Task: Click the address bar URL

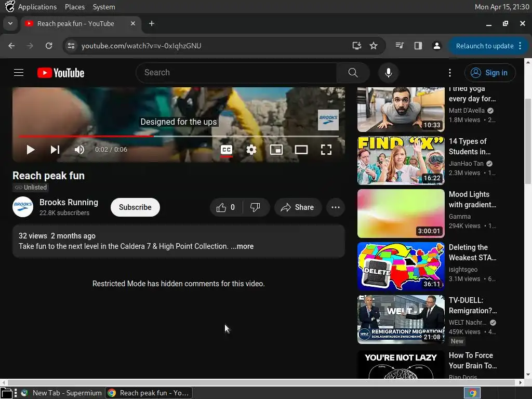Action: [141, 46]
